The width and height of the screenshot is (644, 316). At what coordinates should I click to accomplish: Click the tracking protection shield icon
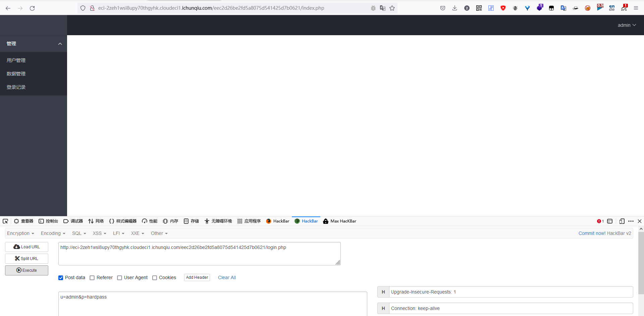tap(83, 8)
